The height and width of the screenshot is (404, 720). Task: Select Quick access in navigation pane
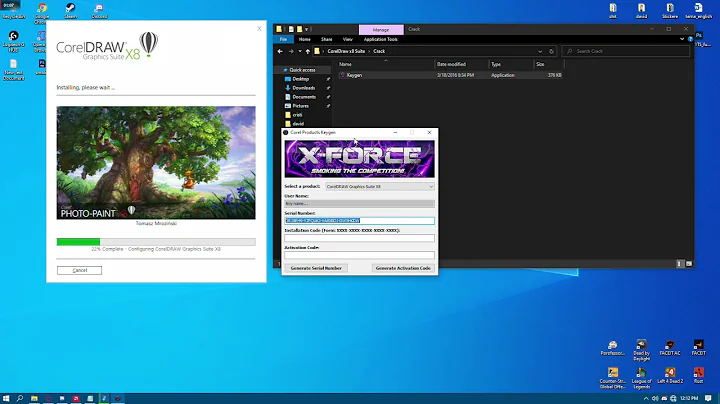click(302, 70)
